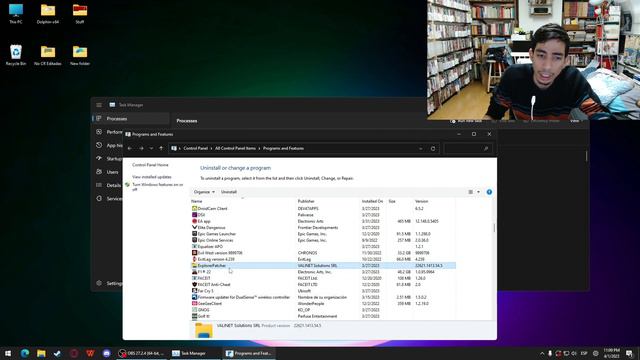
Task: Click the Control Panel search box
Action: pos(468,149)
